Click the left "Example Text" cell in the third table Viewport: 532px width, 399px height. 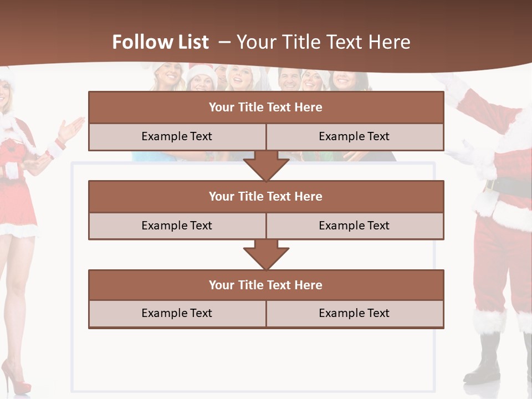(177, 313)
